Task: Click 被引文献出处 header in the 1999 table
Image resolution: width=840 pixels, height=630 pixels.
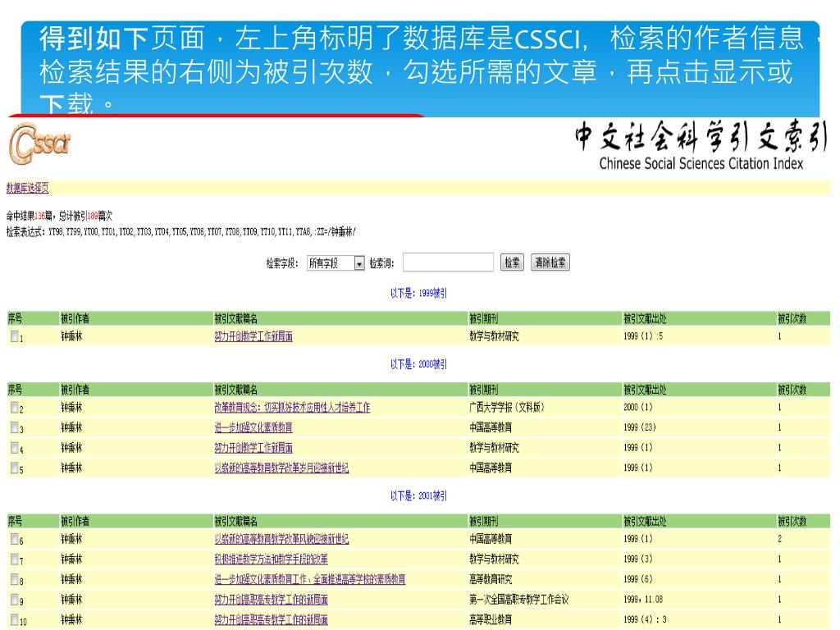Action: pyautogui.click(x=645, y=319)
